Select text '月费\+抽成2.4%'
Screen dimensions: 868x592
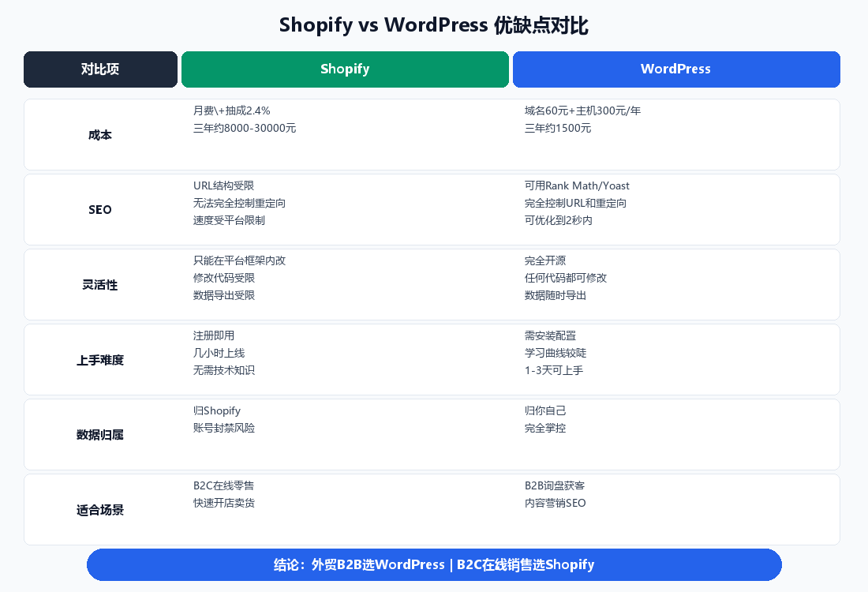click(231, 111)
